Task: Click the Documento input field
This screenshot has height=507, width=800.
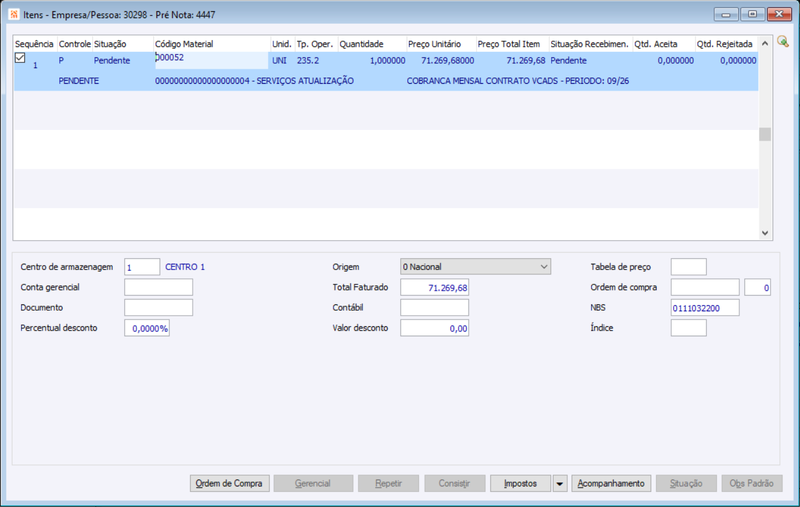Action: point(158,308)
